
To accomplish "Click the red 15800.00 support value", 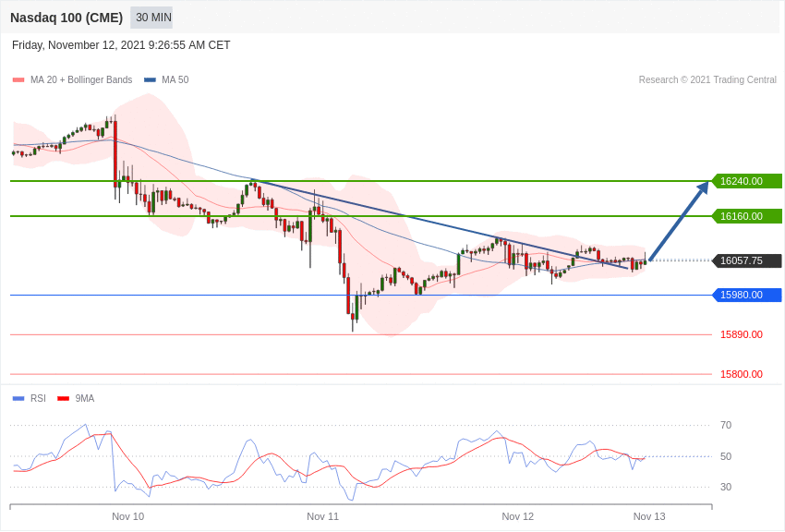I will 742,374.
